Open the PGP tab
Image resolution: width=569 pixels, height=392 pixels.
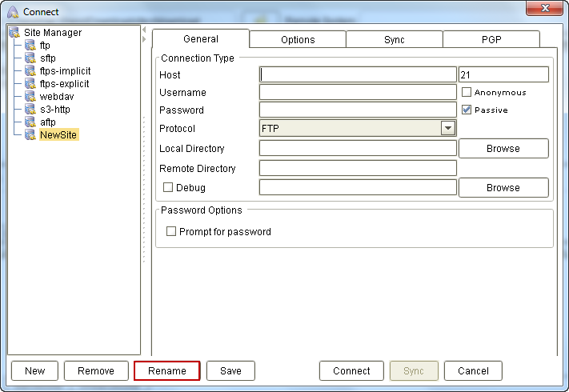pyautogui.click(x=491, y=40)
